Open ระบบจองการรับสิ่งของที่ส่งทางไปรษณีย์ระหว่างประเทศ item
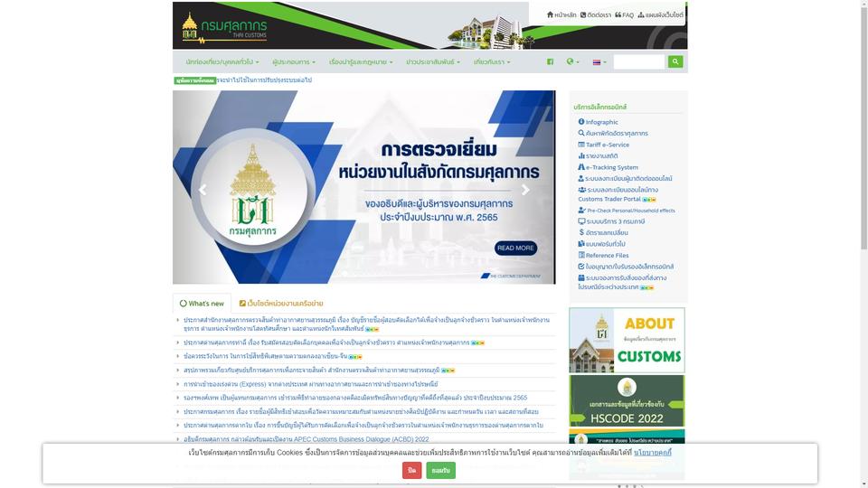Viewport: 868px width, 488px height. coord(622,282)
